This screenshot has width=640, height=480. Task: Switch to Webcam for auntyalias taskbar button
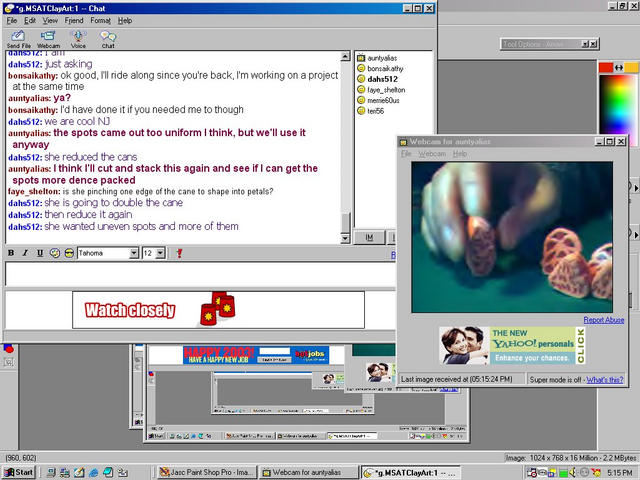click(x=309, y=472)
